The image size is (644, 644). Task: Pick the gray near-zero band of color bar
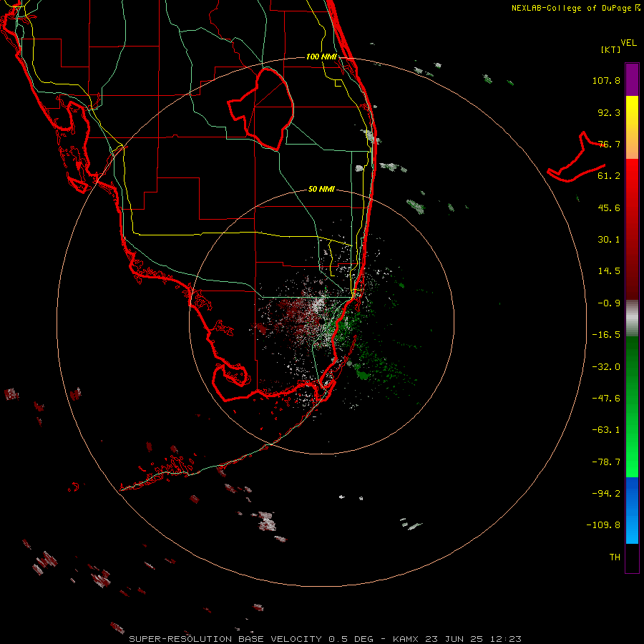632,318
